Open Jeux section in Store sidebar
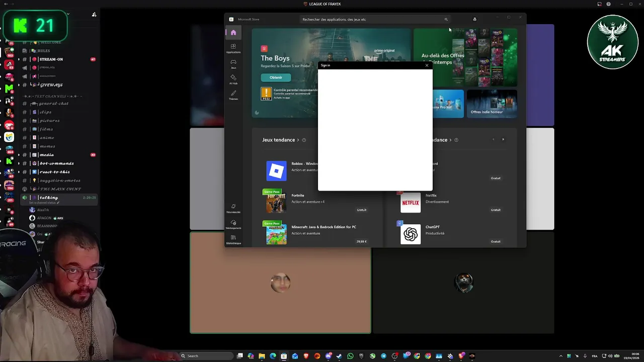644x362 pixels. 233,64
